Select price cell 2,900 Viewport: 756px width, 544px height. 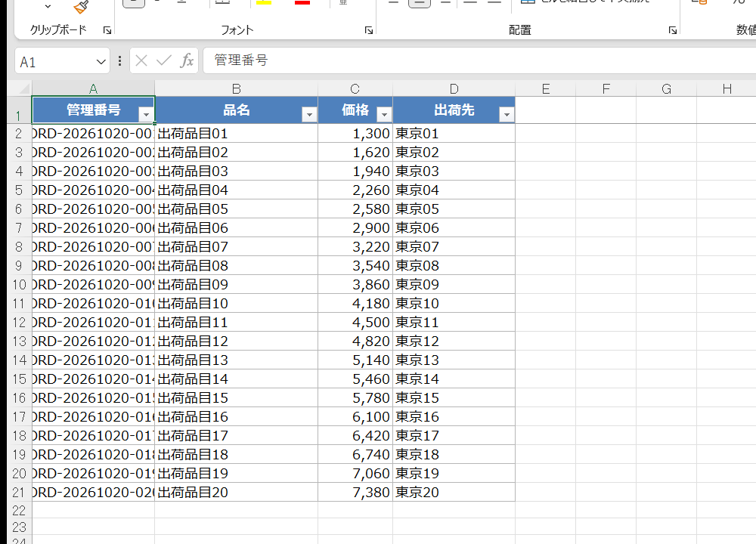[x=355, y=228]
